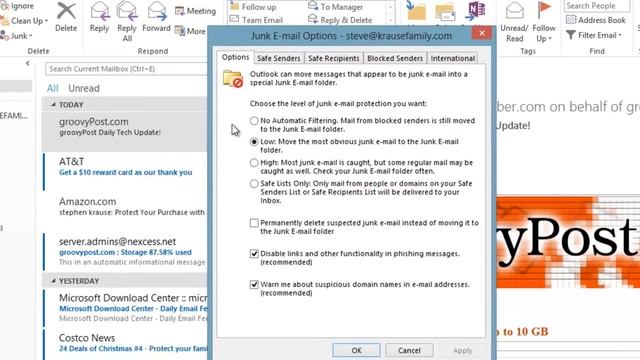The width and height of the screenshot is (640, 360).
Task: Switch to the Options tab
Action: coord(236,57)
